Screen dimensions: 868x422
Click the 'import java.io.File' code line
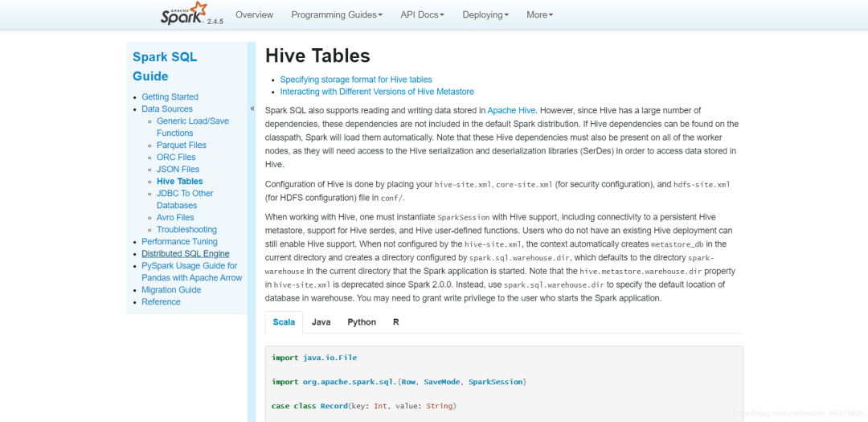click(x=314, y=358)
